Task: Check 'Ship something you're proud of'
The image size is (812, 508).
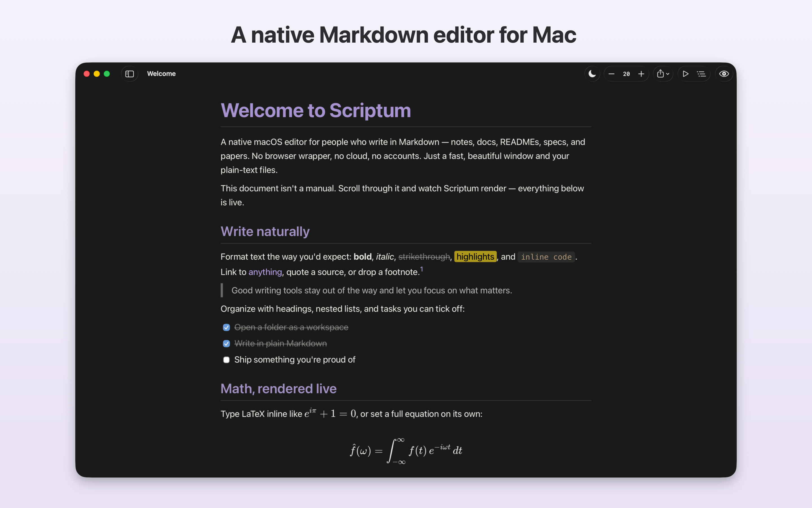Action: (x=226, y=360)
